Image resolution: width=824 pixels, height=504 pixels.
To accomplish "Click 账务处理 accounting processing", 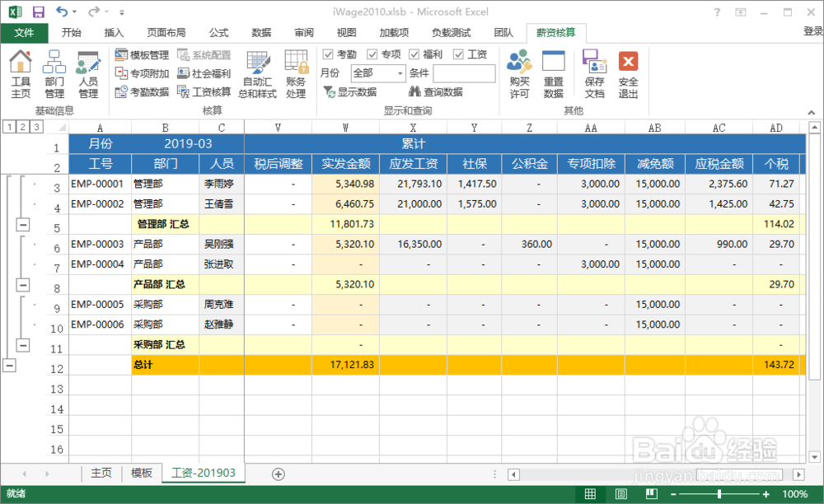I will [x=297, y=73].
